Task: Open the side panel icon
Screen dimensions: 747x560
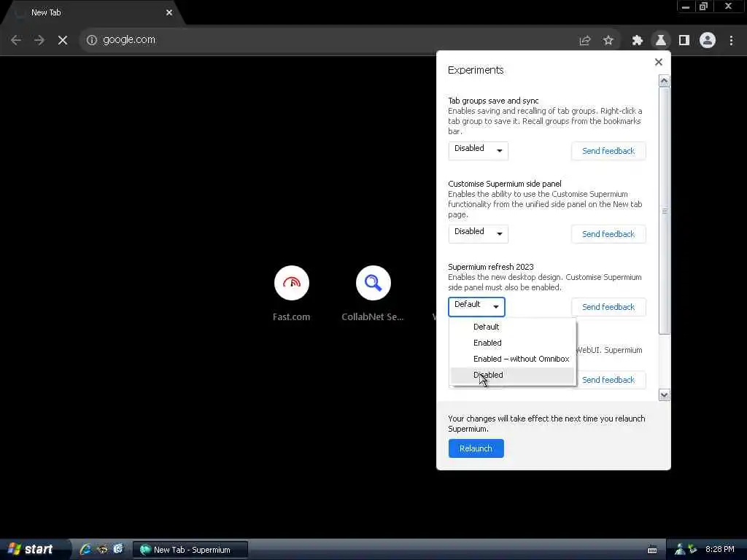Action: pos(684,41)
